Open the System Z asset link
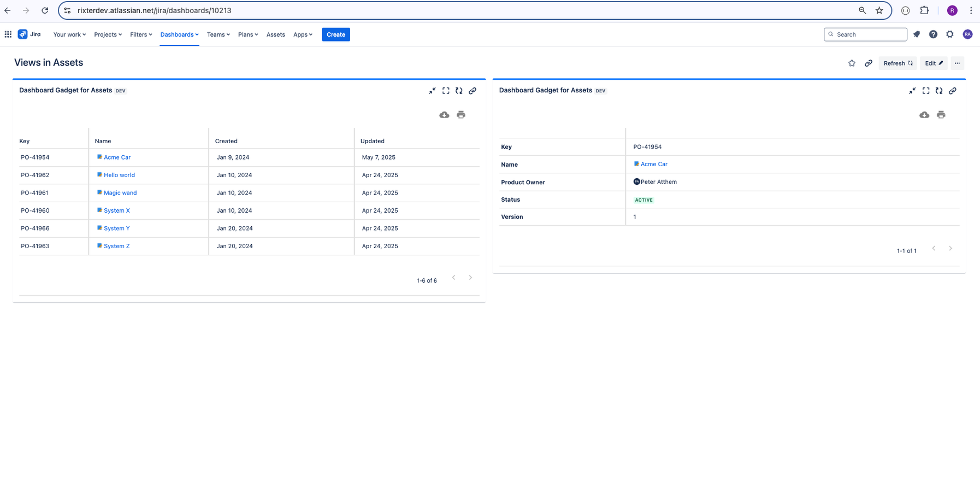 coord(117,246)
